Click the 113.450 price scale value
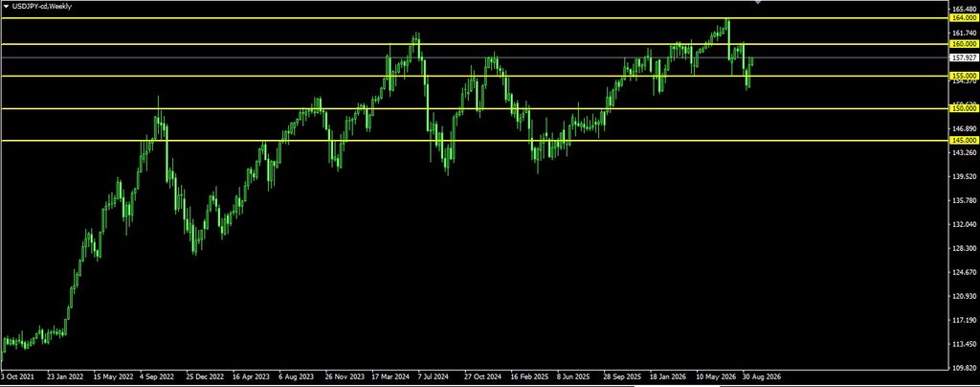The width and height of the screenshot is (980, 387). [x=965, y=343]
